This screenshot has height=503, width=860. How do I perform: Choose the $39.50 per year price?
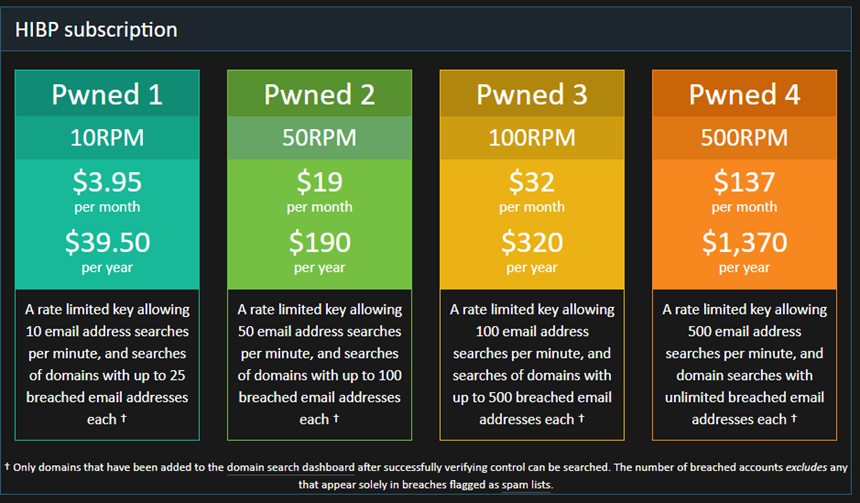107,252
